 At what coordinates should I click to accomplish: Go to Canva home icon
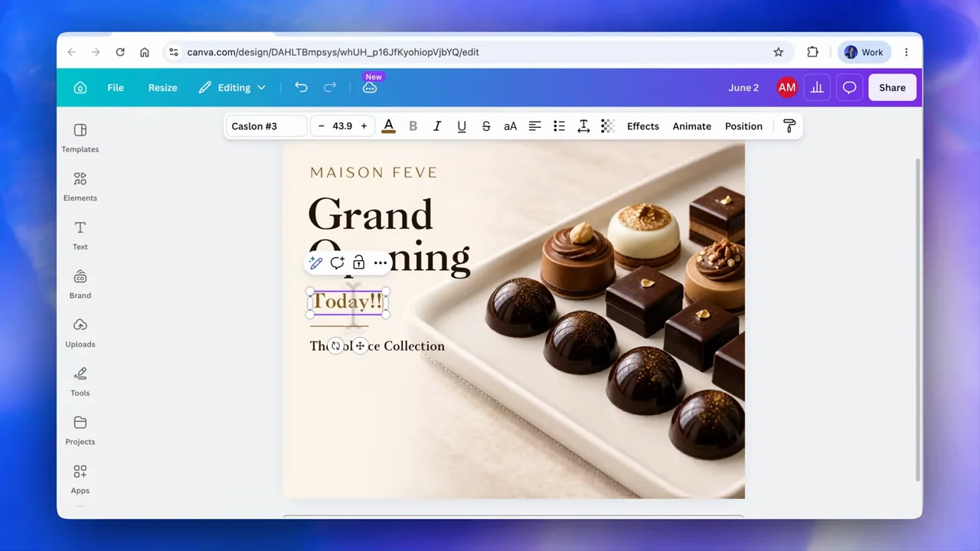(x=80, y=87)
